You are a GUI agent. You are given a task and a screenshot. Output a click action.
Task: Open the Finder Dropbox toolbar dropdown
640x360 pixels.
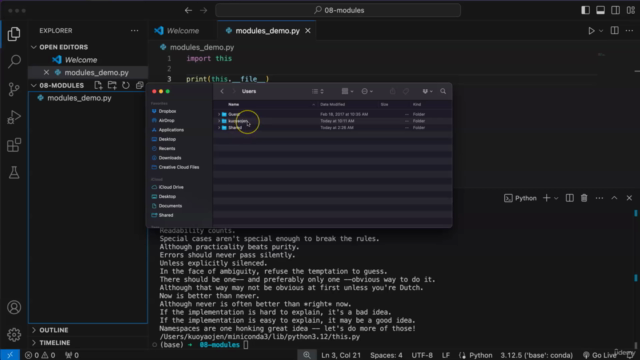tap(427, 91)
